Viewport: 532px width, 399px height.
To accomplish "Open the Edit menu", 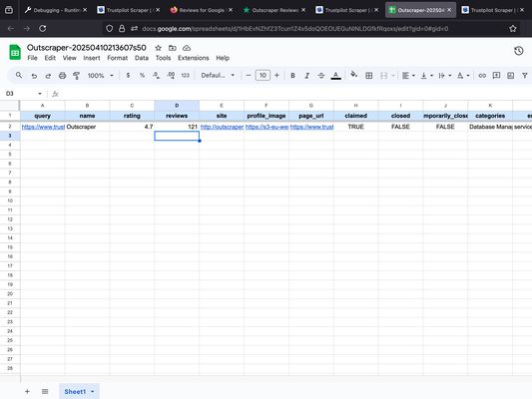I will pos(50,58).
